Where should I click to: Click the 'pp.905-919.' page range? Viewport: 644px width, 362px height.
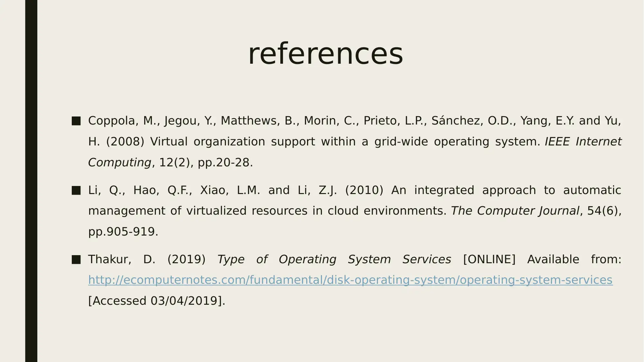point(123,232)
